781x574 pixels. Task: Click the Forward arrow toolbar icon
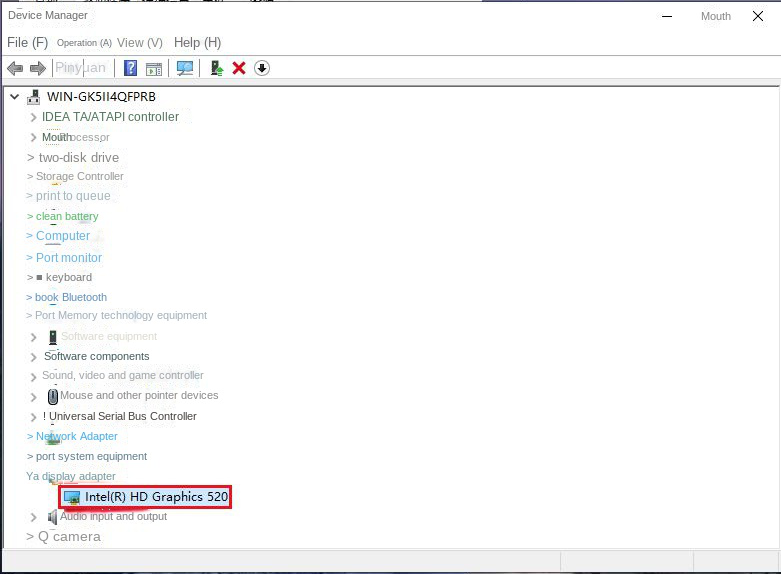coord(38,68)
